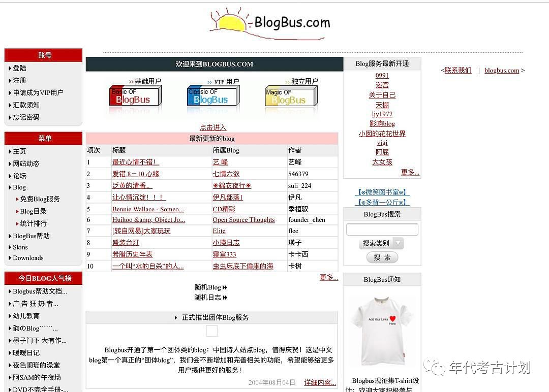
Task: Open blog Open Source Thoughts
Action: point(243,219)
